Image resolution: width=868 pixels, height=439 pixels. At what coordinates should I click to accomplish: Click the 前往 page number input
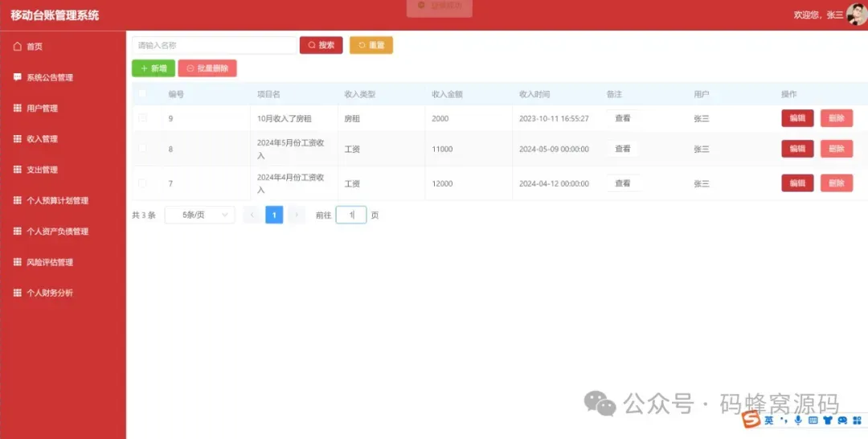click(x=351, y=215)
